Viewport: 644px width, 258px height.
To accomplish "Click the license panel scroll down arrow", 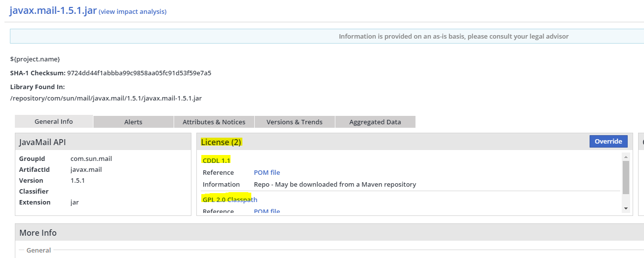I will [x=626, y=208].
